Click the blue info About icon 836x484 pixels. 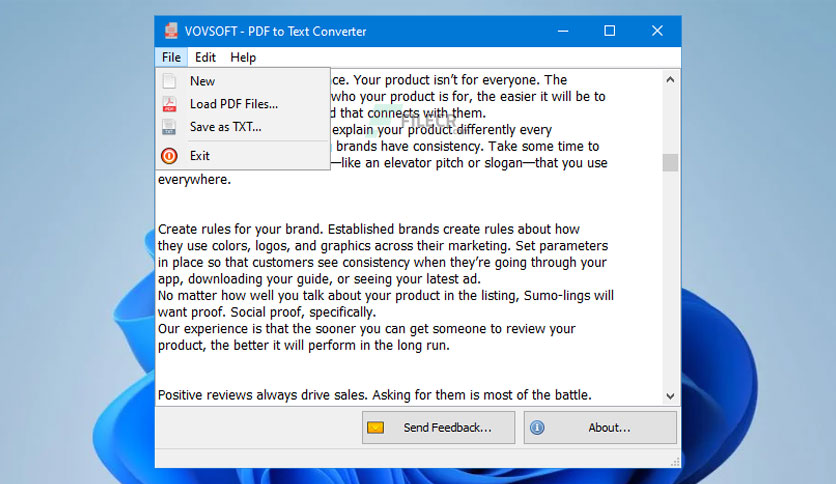point(537,427)
